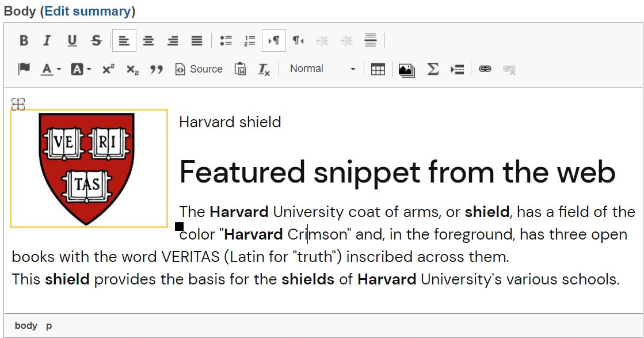Apply superscript formatting
Image resolution: width=644 pixels, height=338 pixels.
pos(108,69)
